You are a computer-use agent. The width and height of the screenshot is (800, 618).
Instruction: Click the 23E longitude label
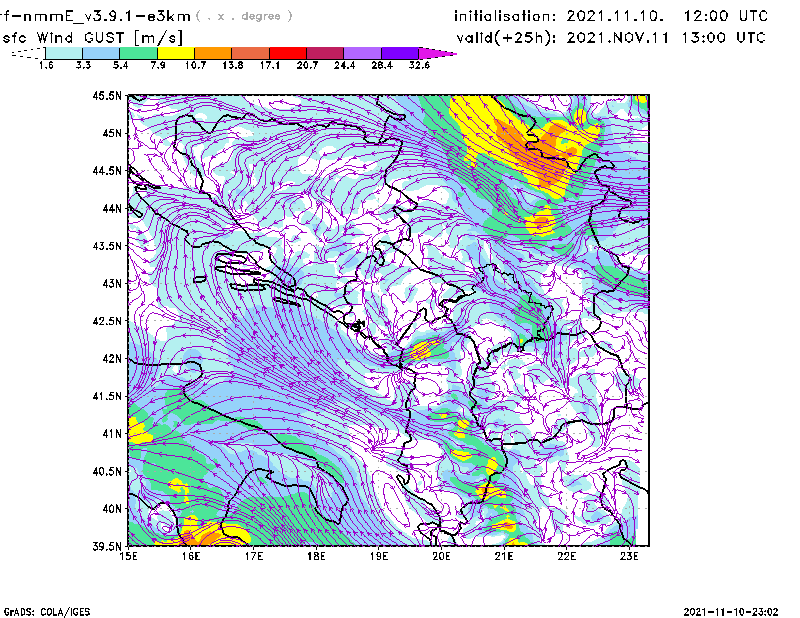click(629, 556)
